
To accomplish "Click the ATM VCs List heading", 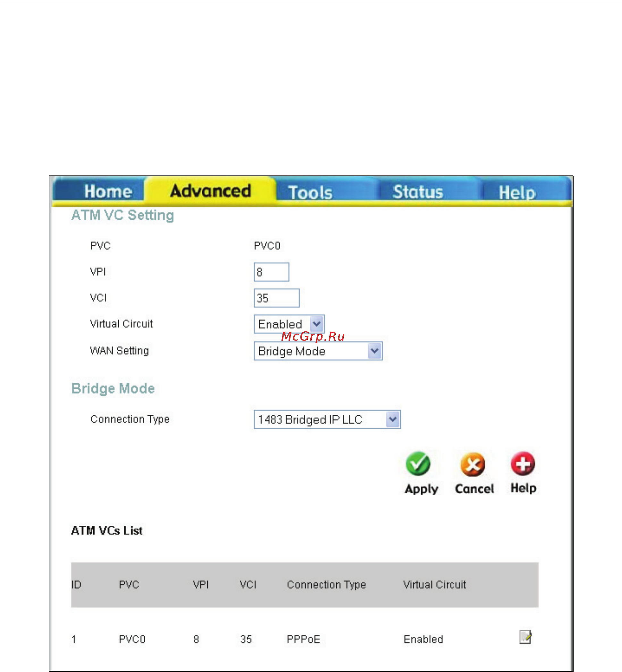I will tap(107, 531).
